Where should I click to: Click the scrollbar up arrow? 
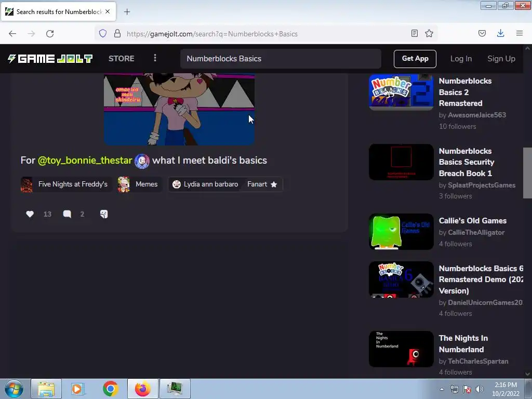pyautogui.click(x=527, y=48)
